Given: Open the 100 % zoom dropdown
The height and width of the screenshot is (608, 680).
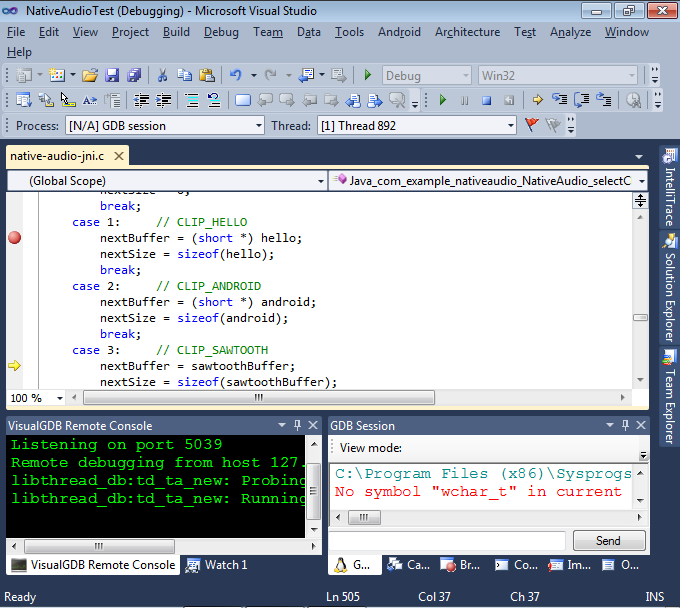Looking at the screenshot, I should [60, 398].
